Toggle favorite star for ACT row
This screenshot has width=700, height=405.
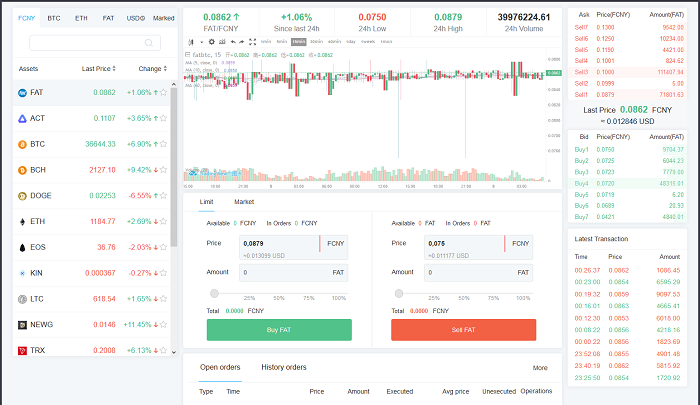click(164, 119)
